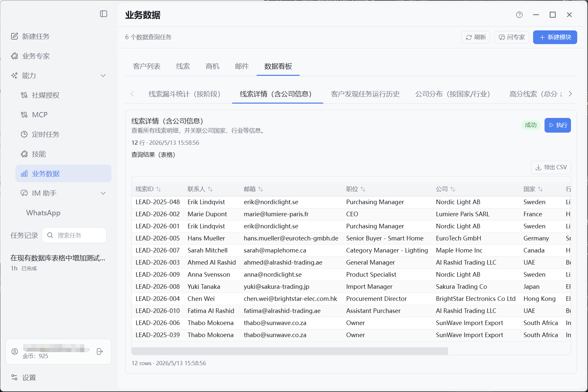
Task: Collapse the 能力 section chevron
Action: click(x=103, y=75)
